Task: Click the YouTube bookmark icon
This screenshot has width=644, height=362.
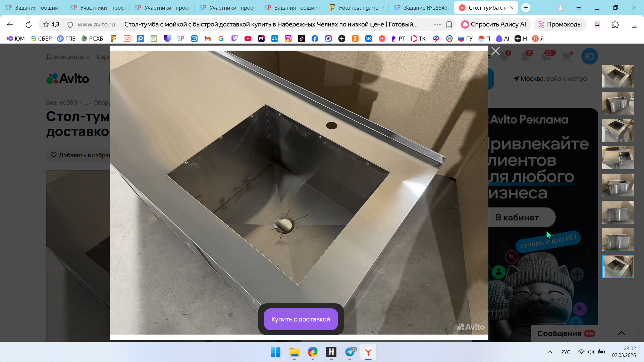Action: 248,39
